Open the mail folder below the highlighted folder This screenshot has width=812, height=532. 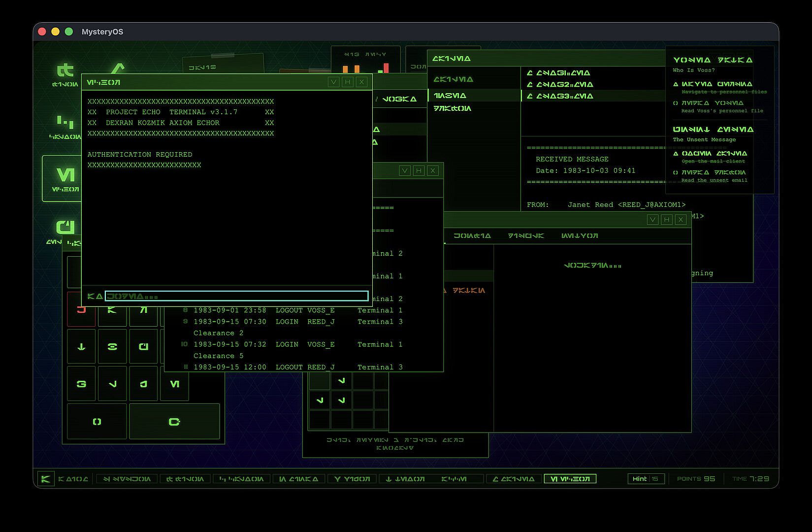453,108
